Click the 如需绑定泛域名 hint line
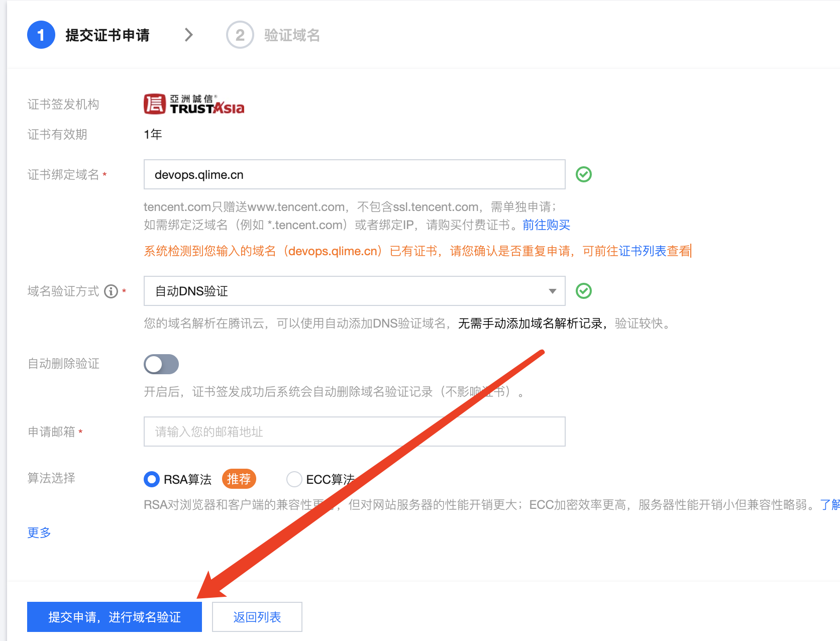Viewport: 840px width, 641px height. (333, 225)
